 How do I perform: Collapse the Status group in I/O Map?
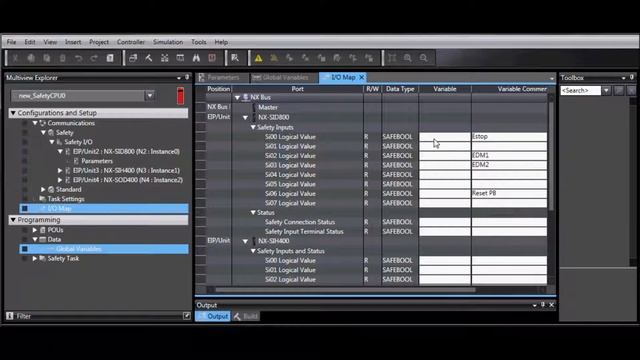pyautogui.click(x=253, y=213)
